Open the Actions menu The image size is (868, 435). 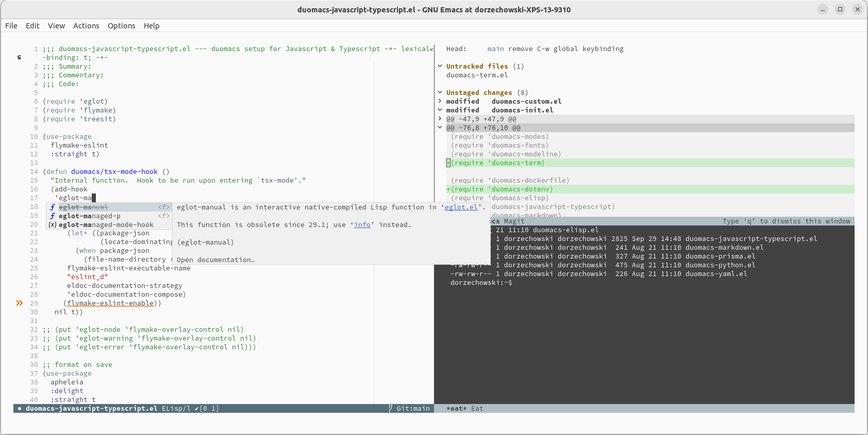(86, 26)
